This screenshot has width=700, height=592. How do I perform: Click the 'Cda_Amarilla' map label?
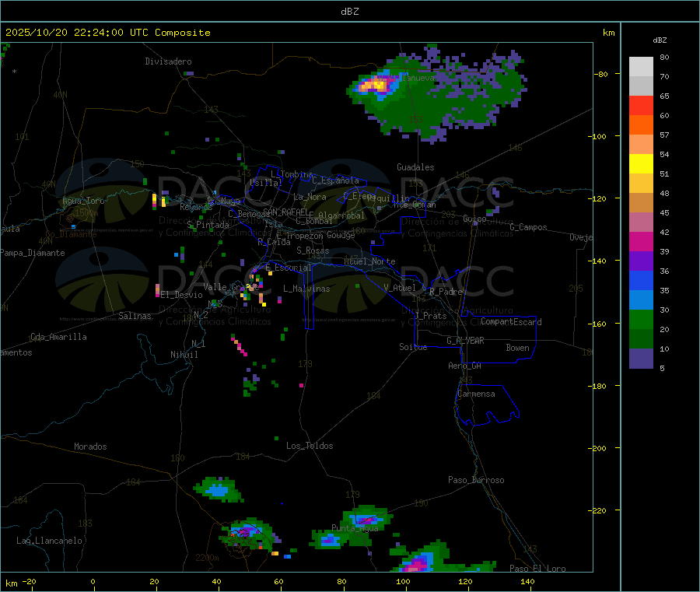(58, 337)
